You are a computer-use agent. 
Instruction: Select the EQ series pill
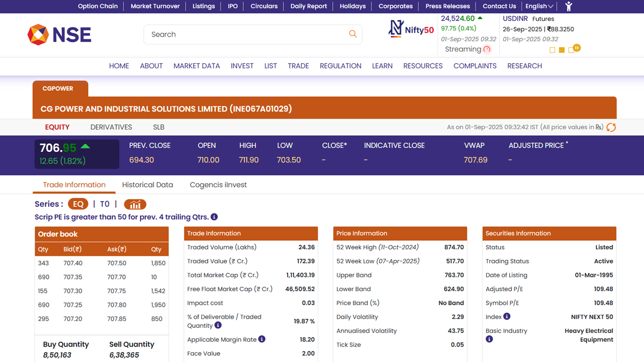point(78,204)
